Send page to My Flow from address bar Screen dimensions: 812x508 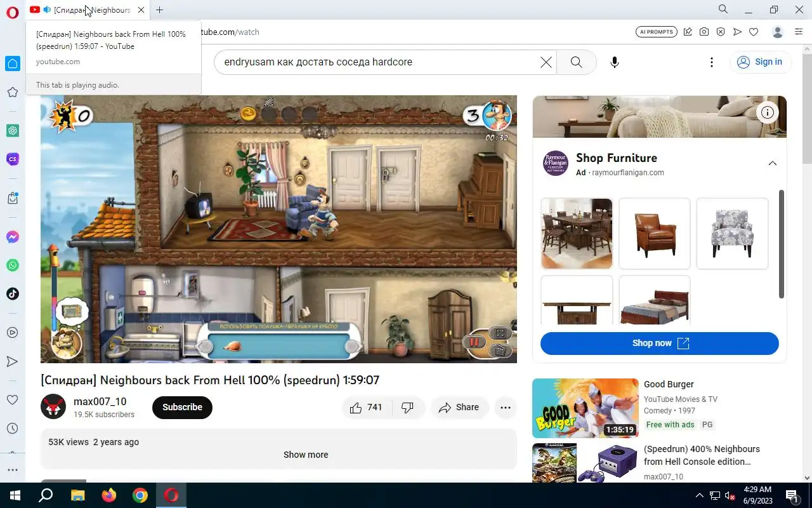[x=737, y=32]
